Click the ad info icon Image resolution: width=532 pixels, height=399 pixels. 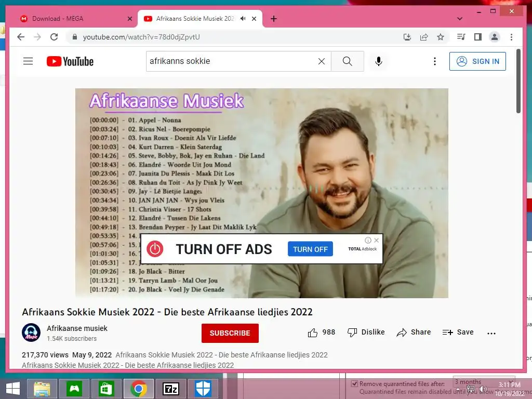368,240
